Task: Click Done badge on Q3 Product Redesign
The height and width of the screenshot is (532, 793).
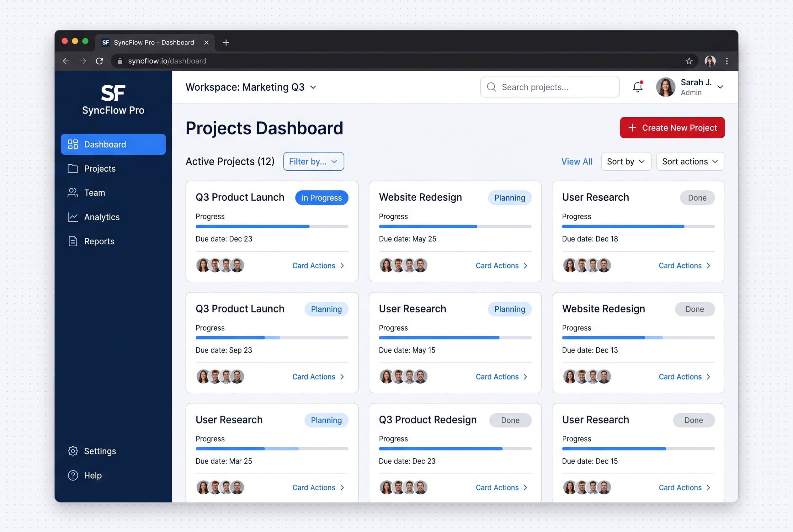Action: [510, 420]
